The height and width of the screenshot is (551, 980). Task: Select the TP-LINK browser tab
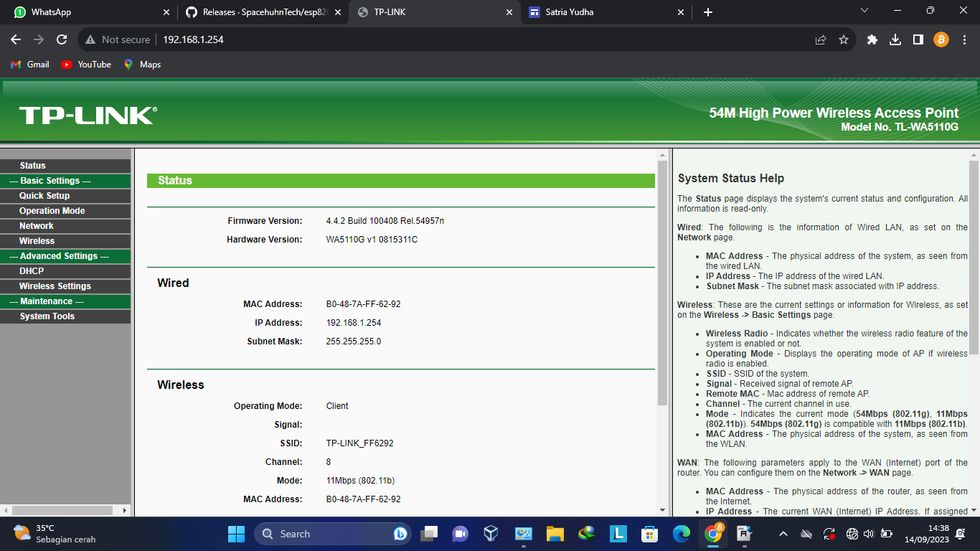[x=435, y=12]
